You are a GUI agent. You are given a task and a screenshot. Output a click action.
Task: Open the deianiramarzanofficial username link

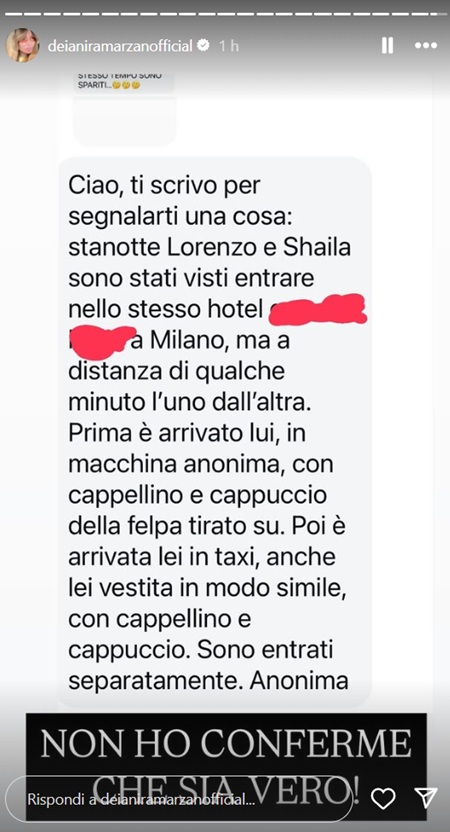click(x=120, y=46)
